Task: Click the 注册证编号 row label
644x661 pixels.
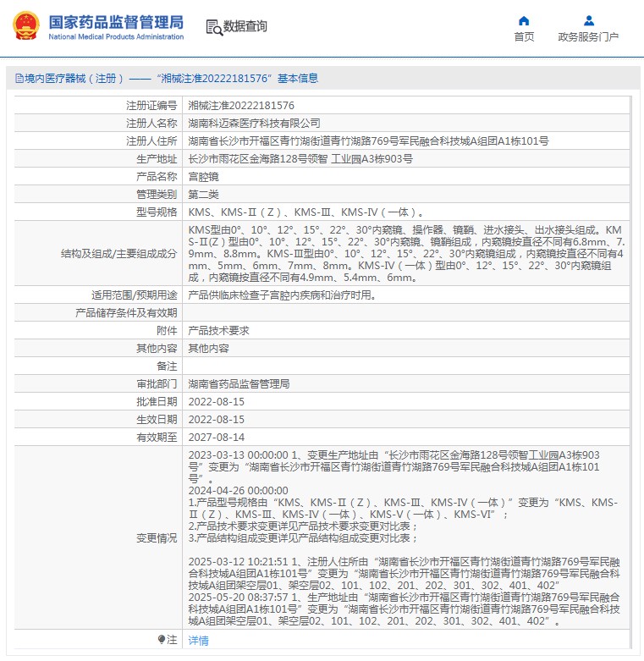Action: (x=151, y=106)
